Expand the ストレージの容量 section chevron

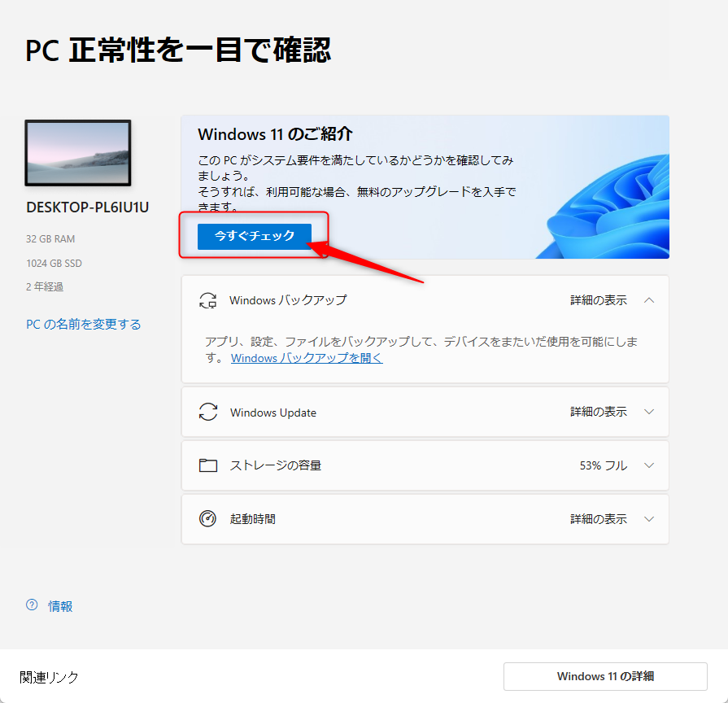click(648, 465)
